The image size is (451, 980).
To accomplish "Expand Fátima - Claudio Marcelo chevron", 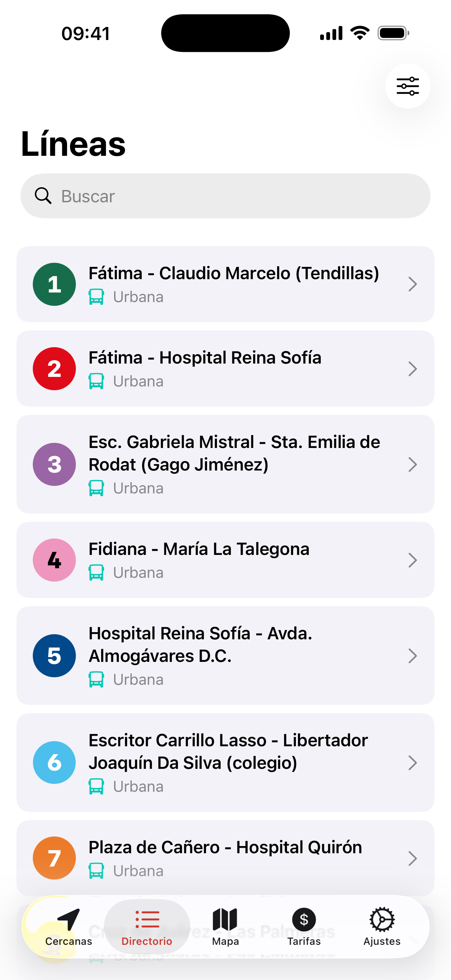I will pyautogui.click(x=412, y=284).
